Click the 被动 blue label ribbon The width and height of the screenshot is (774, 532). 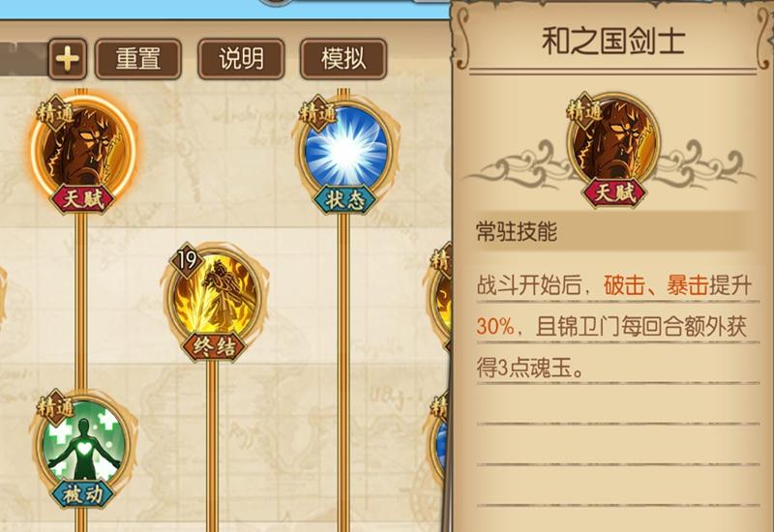(x=82, y=494)
